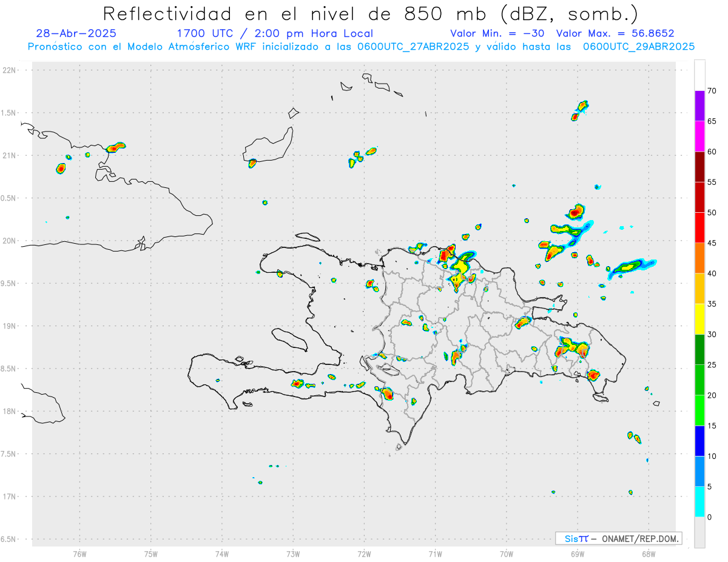
Task: Click the "69W" longitude label
Action: [578, 554]
